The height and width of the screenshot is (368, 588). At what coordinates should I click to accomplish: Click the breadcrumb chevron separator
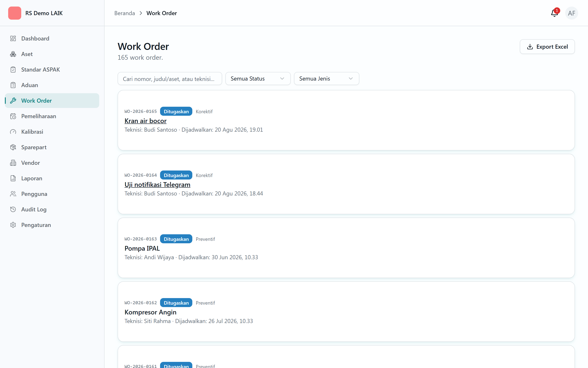coord(141,13)
